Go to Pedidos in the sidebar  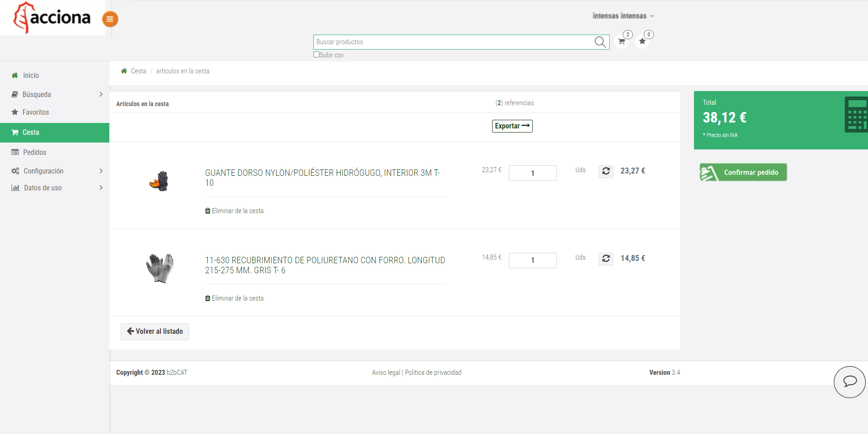[x=35, y=152]
